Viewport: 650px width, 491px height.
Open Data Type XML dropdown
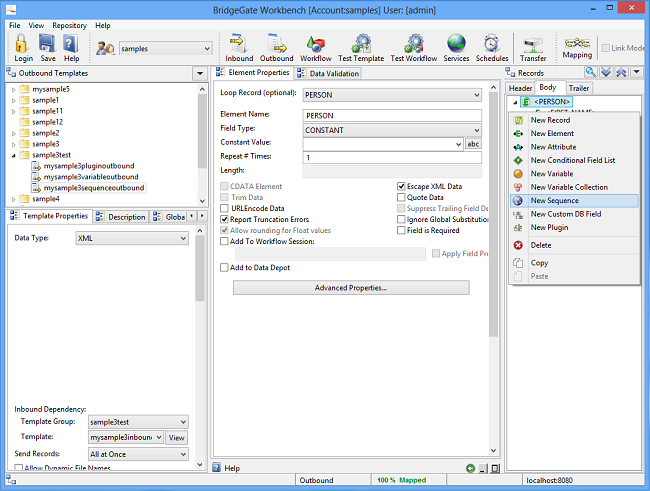(x=132, y=238)
